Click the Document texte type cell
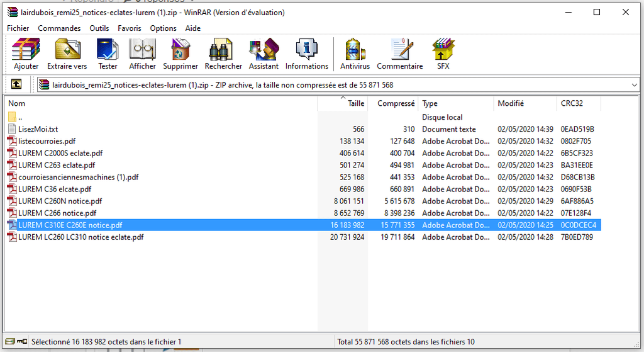Screen dimensions: 644x352 click(449, 129)
